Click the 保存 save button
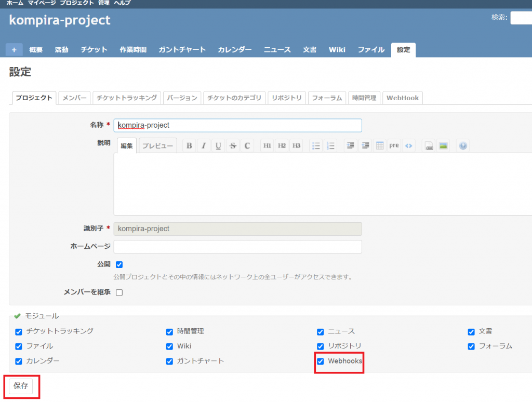Image resolution: width=532 pixels, height=402 pixels. point(20,386)
